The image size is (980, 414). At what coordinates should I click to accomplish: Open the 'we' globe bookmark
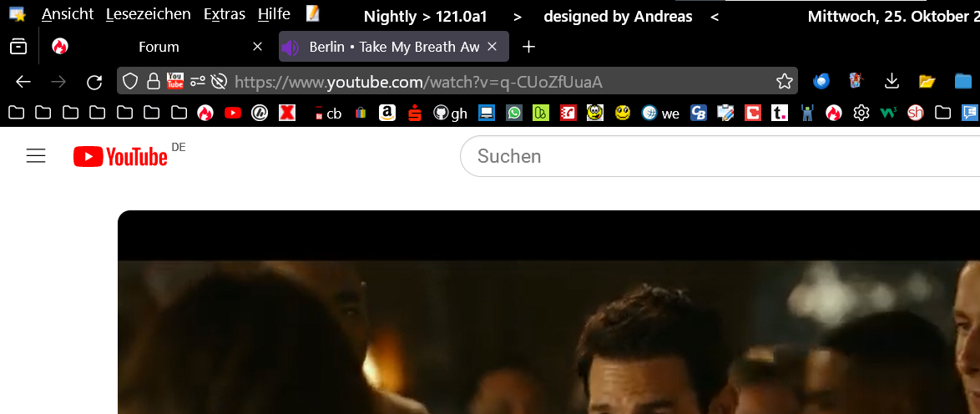coord(660,113)
